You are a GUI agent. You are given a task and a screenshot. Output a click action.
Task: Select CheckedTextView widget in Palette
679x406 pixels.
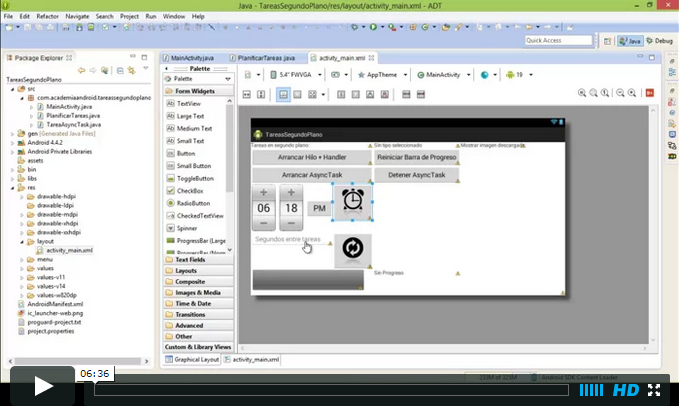195,216
